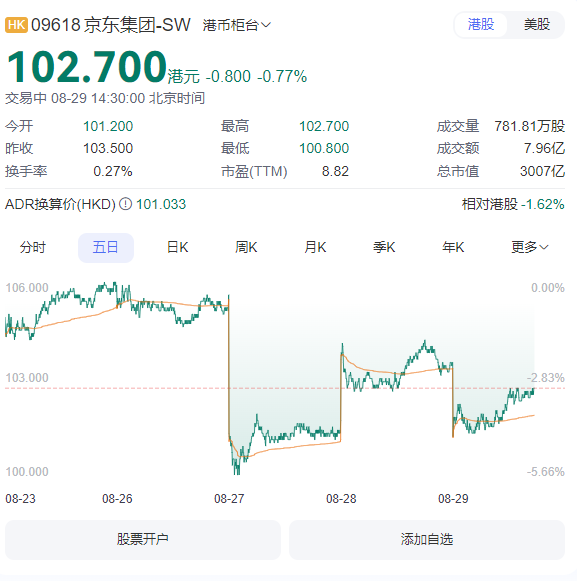Click the -2.83% right axis label
577x581 pixels.
[546, 378]
